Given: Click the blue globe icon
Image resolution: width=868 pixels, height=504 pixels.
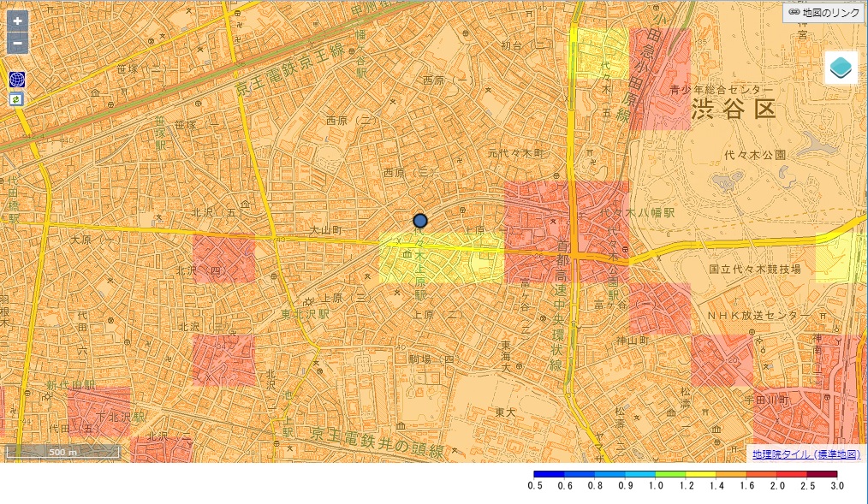Looking at the screenshot, I should tap(17, 80).
